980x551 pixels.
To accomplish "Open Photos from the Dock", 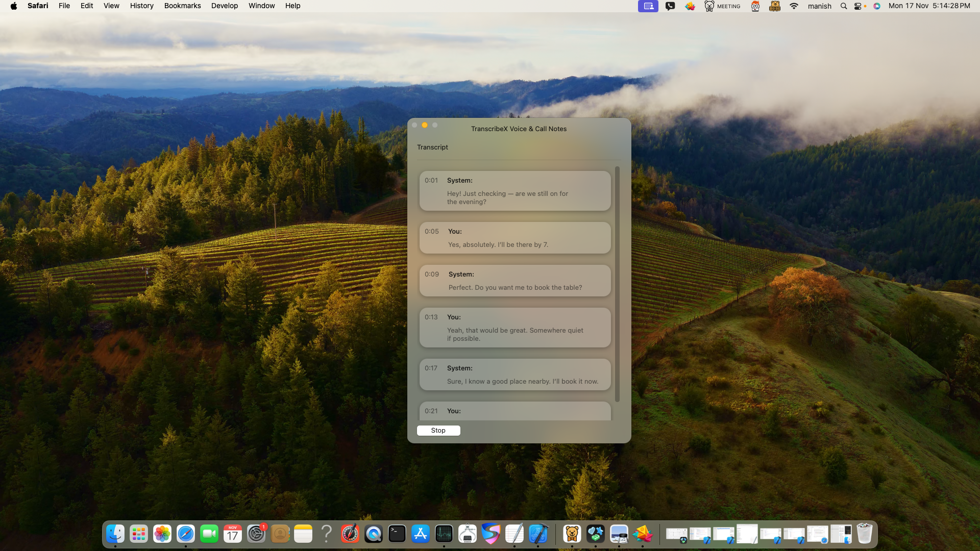I will 162,534.
